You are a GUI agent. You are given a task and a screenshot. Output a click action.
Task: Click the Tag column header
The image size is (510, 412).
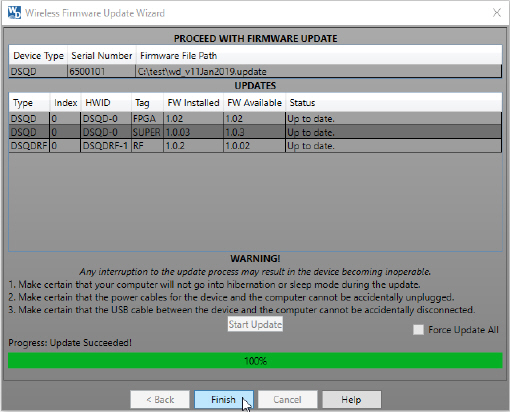point(147,102)
